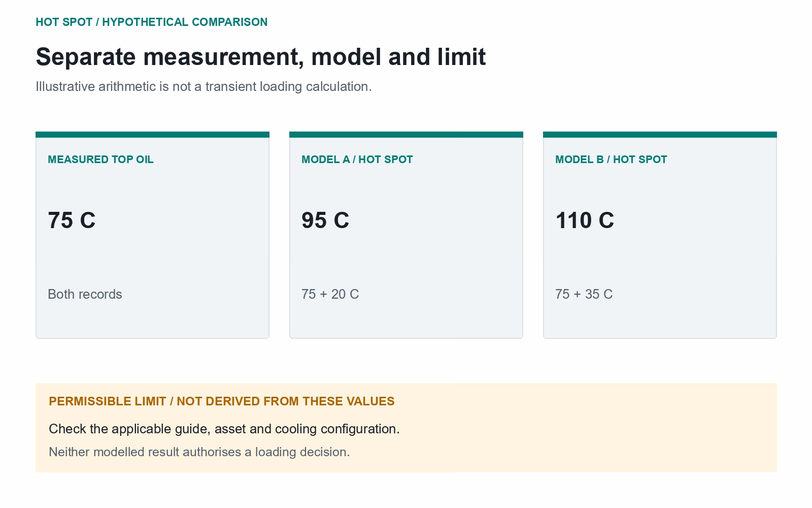Click the '110 C' value
The width and height of the screenshot is (812, 508).
pos(585,220)
